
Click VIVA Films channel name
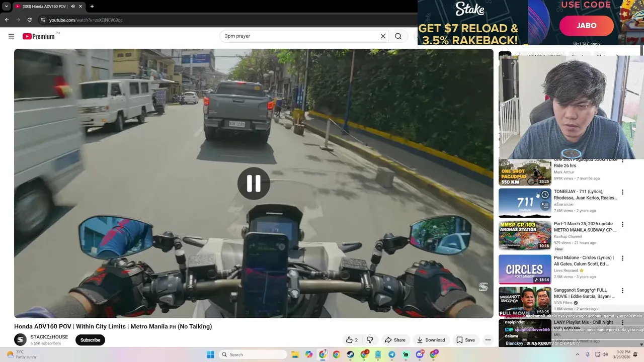563,303
